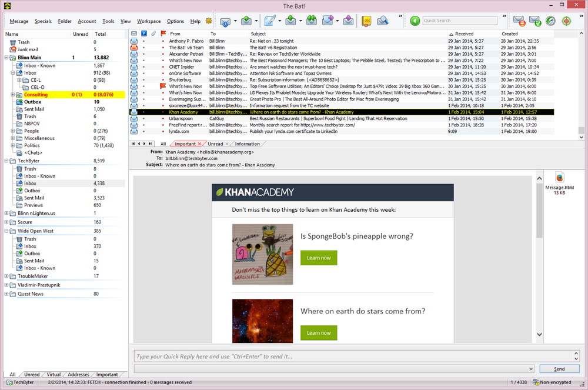Open dropdown arrow next to Reply icon
The height and width of the screenshot is (390, 588).
300,21
